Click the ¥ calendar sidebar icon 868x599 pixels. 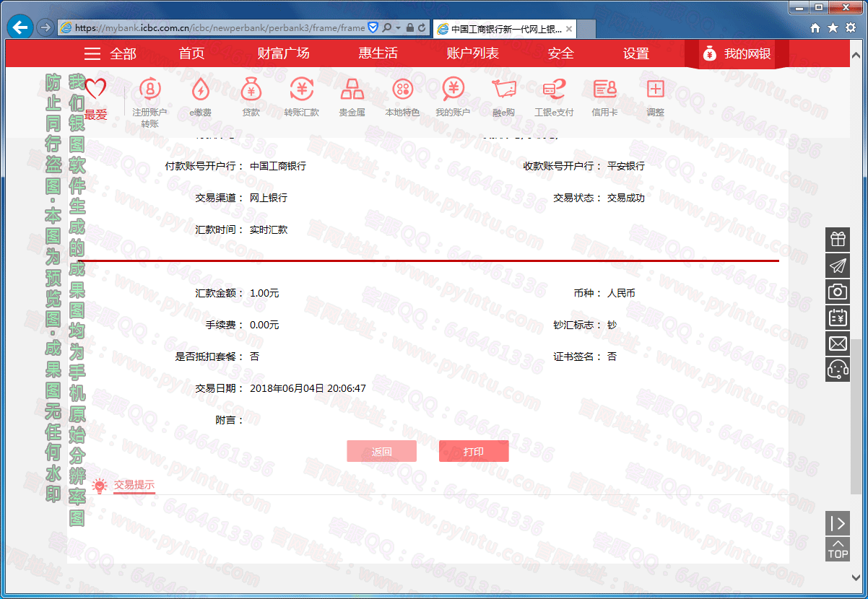coord(838,318)
